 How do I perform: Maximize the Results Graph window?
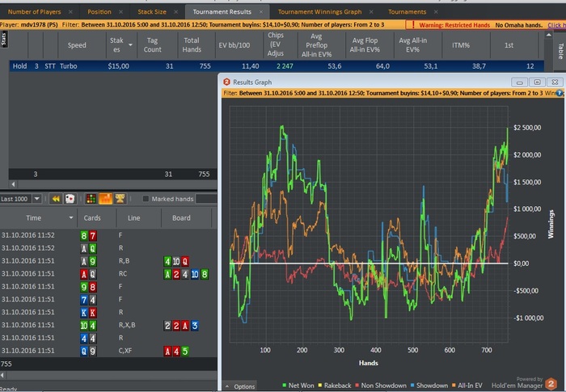pyautogui.click(x=537, y=82)
